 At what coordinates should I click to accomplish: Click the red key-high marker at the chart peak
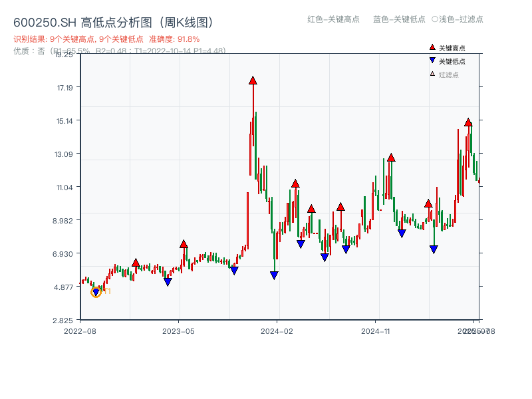(253, 80)
